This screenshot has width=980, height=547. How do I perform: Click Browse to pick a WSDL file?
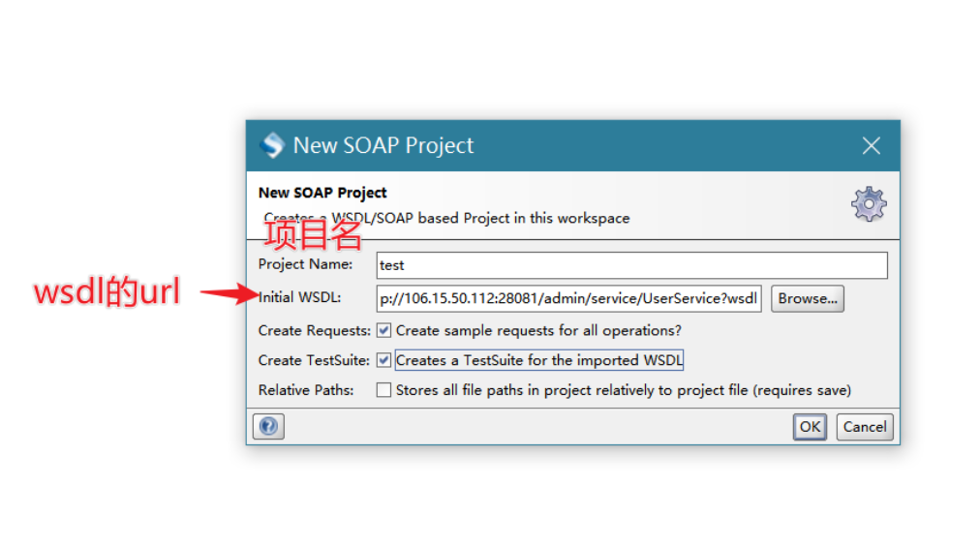808,298
